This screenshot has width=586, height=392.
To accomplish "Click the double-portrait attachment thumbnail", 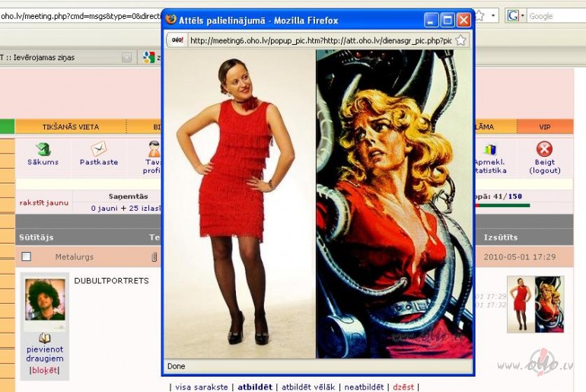I will pos(534,304).
